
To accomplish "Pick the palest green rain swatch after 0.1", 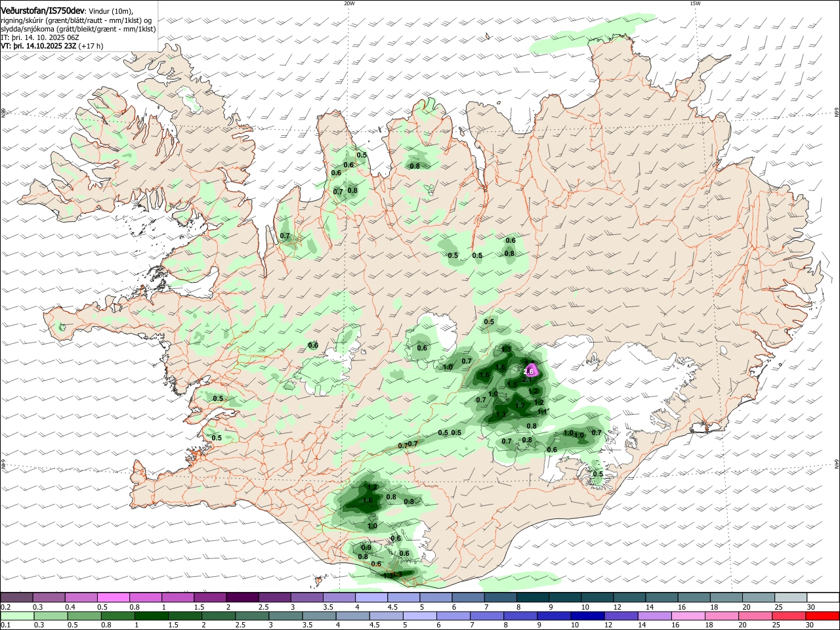I will coord(18,616).
